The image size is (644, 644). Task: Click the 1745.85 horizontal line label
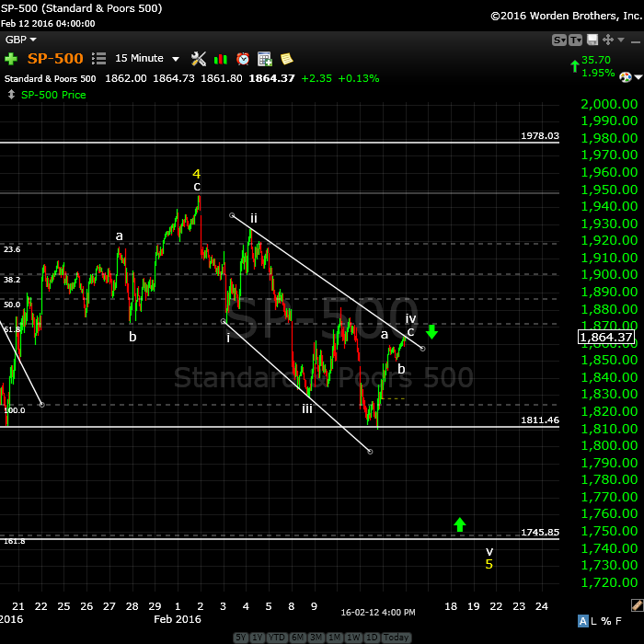(x=540, y=533)
